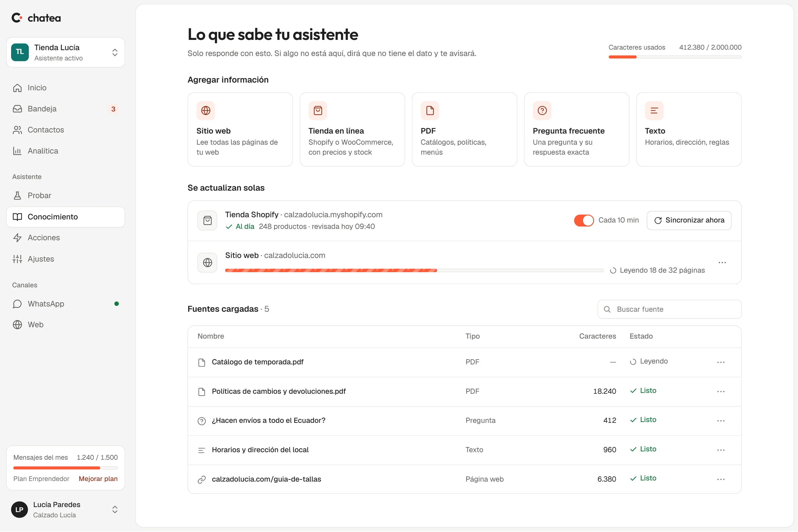The width and height of the screenshot is (798, 532).
Task: Open Ajustes in the sidebar
Action: pyautogui.click(x=65, y=259)
